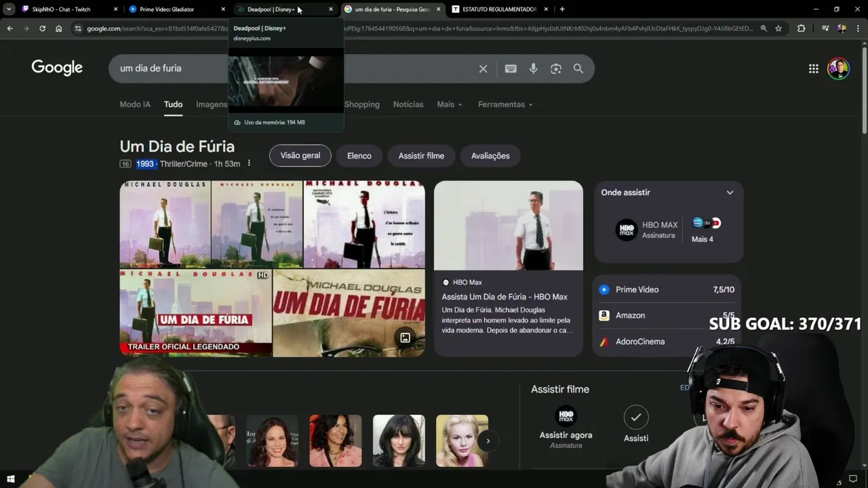
Task: Click the HBO Max Assistir agora logo
Action: click(x=566, y=416)
